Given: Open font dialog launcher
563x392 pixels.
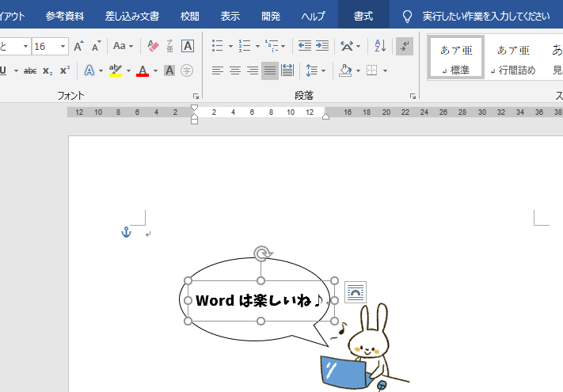Looking at the screenshot, I should [196, 96].
